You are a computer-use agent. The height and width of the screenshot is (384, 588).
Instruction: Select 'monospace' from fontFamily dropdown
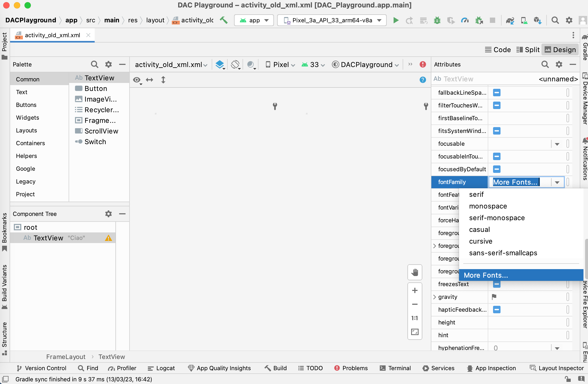pyautogui.click(x=488, y=206)
